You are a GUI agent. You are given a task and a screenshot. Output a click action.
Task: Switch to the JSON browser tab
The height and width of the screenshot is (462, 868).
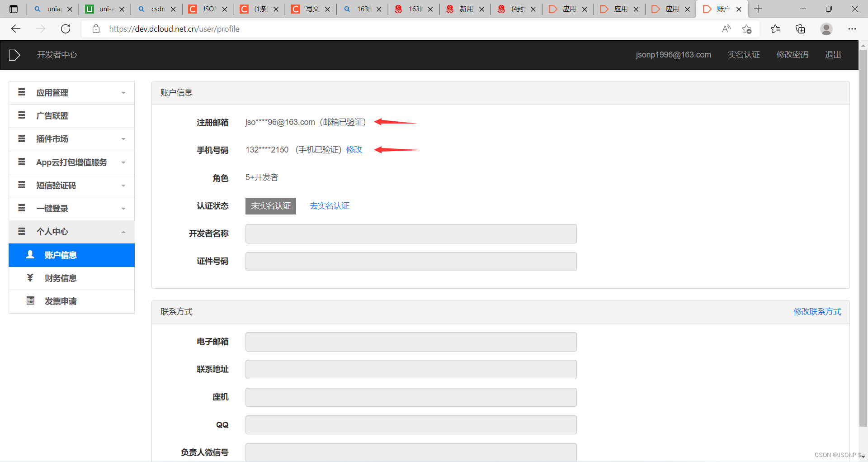[208, 9]
